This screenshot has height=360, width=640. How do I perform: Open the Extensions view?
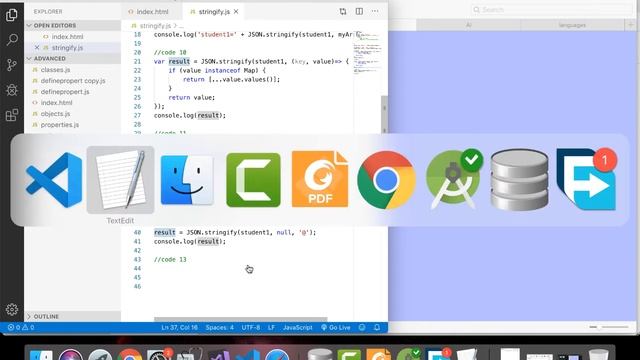point(12,115)
